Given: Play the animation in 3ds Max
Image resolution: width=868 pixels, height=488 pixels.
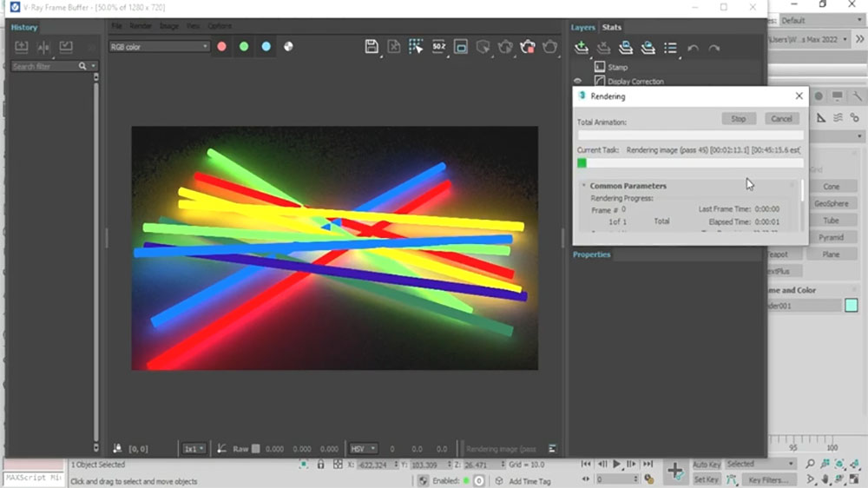Looking at the screenshot, I should pyautogui.click(x=616, y=465).
